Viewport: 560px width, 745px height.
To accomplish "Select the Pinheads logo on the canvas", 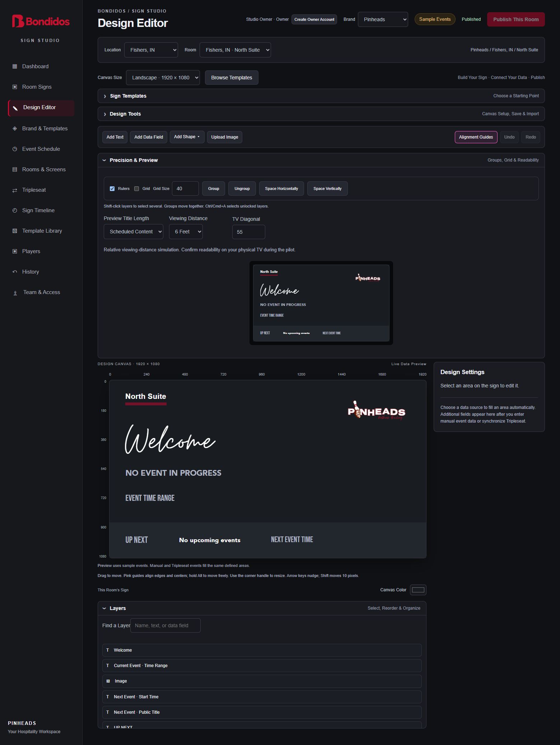I will click(x=377, y=410).
